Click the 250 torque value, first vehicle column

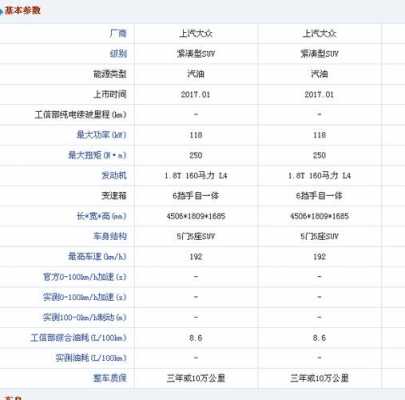196,155
